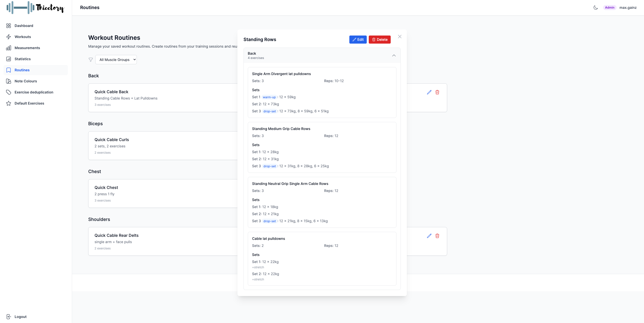Close the Standing Rows dialog
Image resolution: width=644 pixels, height=323 pixels.
coord(400,37)
